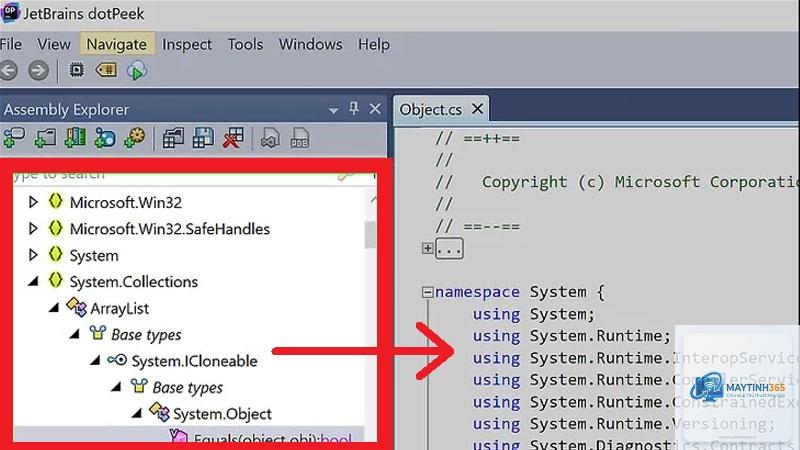Click the System.Object class icon
The width and height of the screenshot is (800, 450).
[x=159, y=412]
